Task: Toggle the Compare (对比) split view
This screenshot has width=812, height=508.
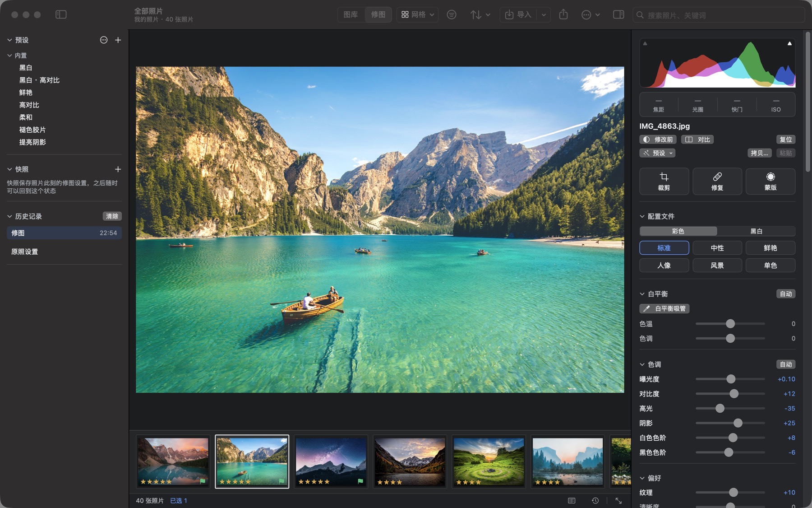Action: click(697, 140)
